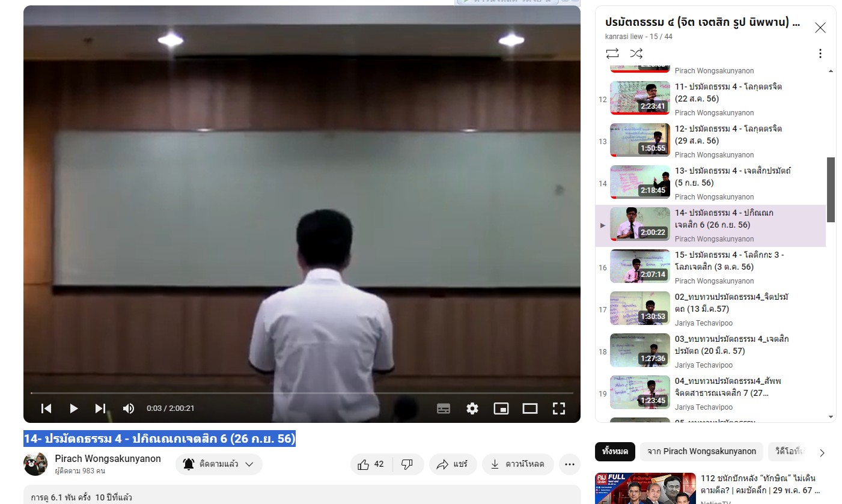
Task: Select current video 14- ปกิณณกเจตสิก 6
Action: coord(710,226)
